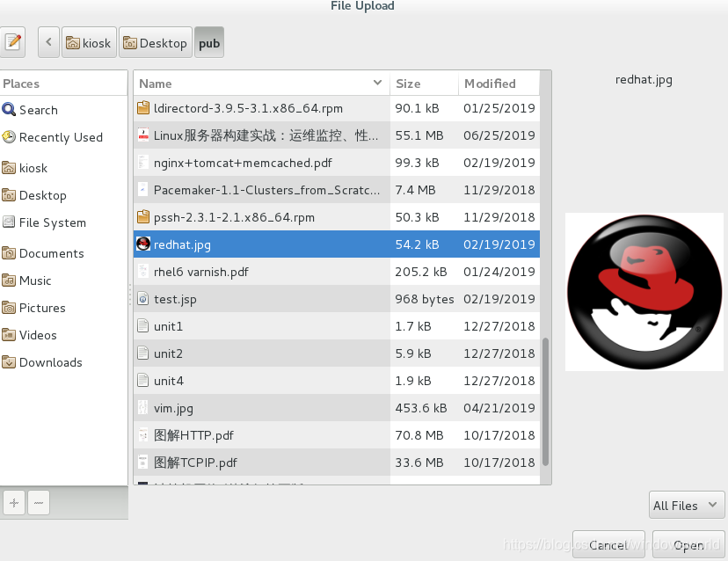
Task: Go back with the path arrow button
Action: point(48,42)
